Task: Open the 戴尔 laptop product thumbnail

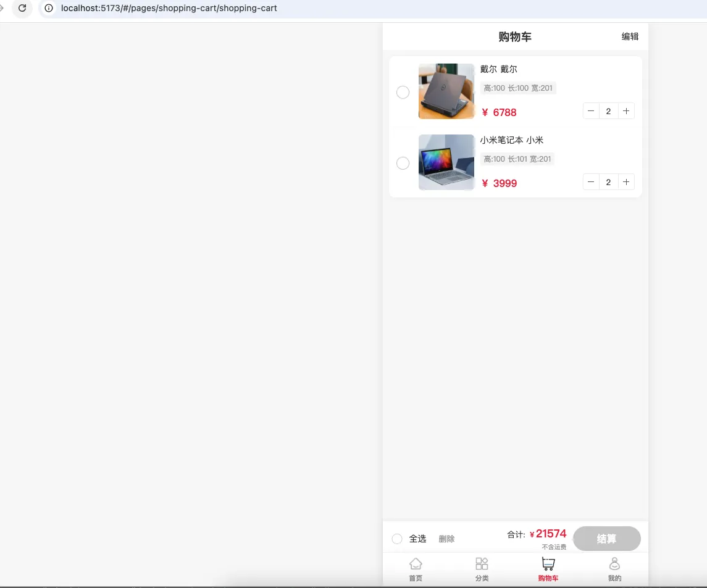Action: (446, 91)
